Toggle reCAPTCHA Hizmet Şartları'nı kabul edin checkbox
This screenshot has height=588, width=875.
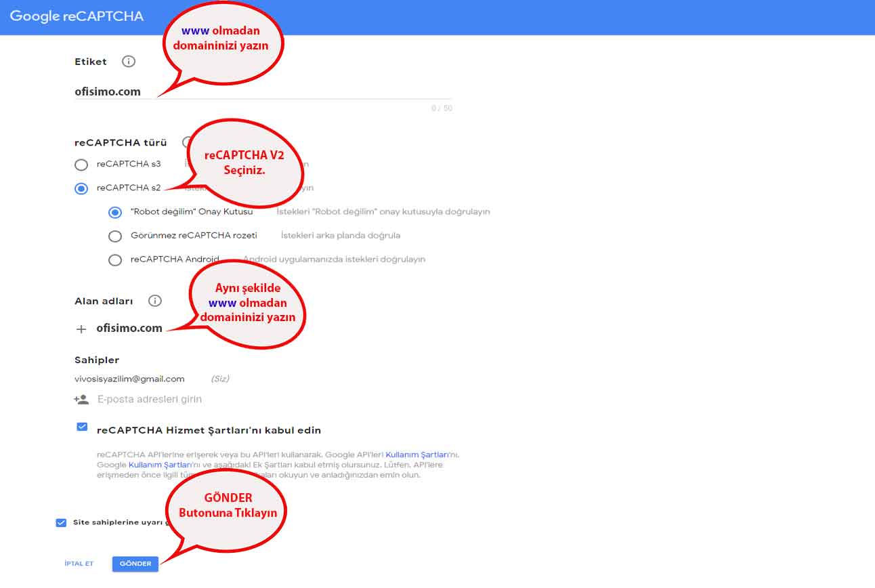(82, 427)
